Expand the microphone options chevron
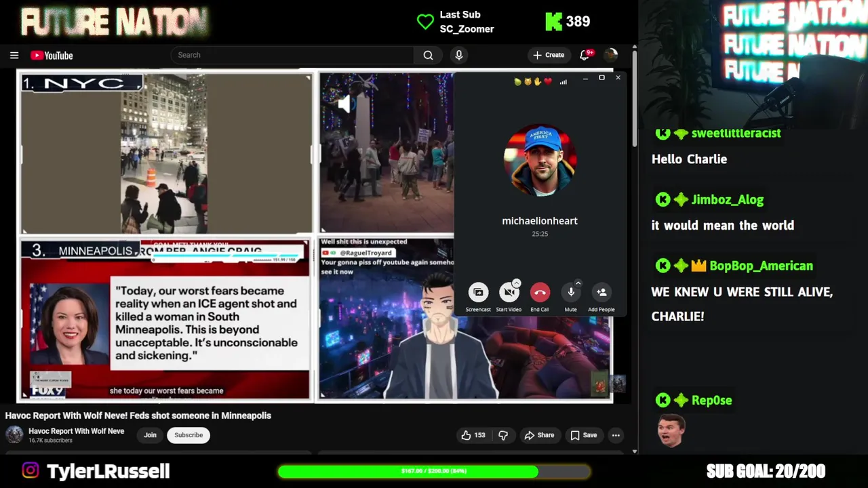The image size is (868, 488). pos(578,283)
